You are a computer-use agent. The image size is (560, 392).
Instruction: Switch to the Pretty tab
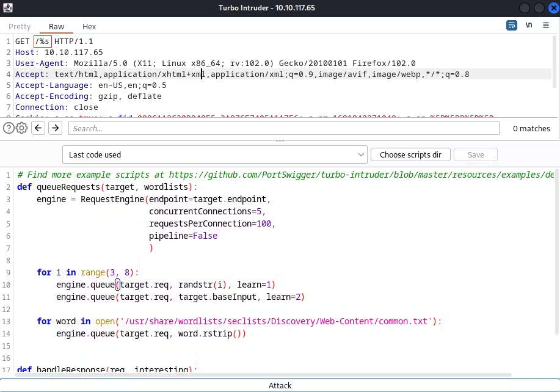pyautogui.click(x=20, y=27)
